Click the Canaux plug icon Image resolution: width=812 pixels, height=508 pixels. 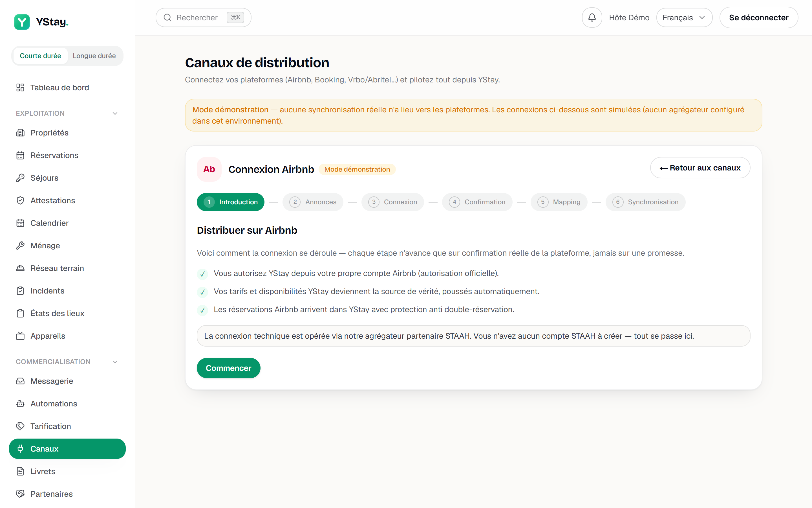[20, 449]
